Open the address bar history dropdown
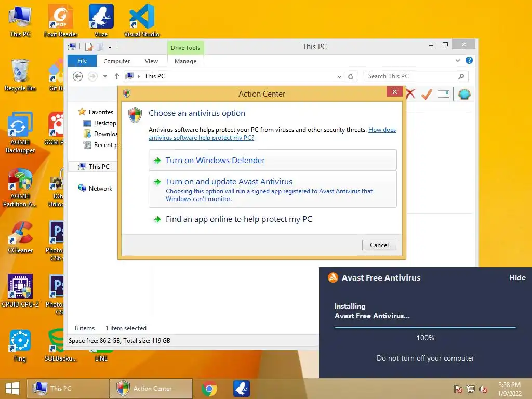This screenshot has height=399, width=532. point(339,77)
